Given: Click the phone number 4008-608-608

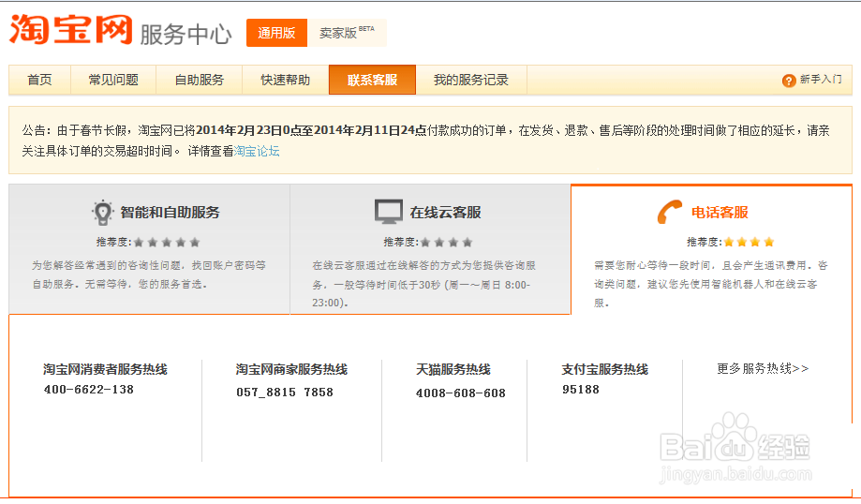Looking at the screenshot, I should coord(461,393).
